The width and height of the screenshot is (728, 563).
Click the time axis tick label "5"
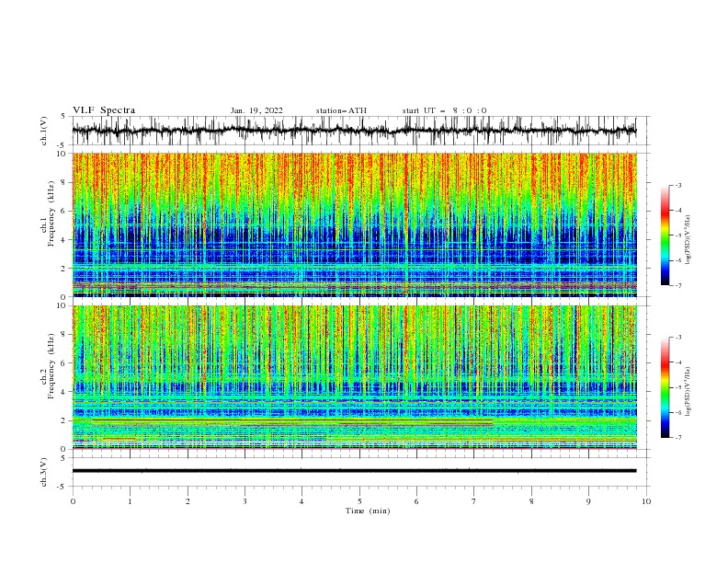359,501
